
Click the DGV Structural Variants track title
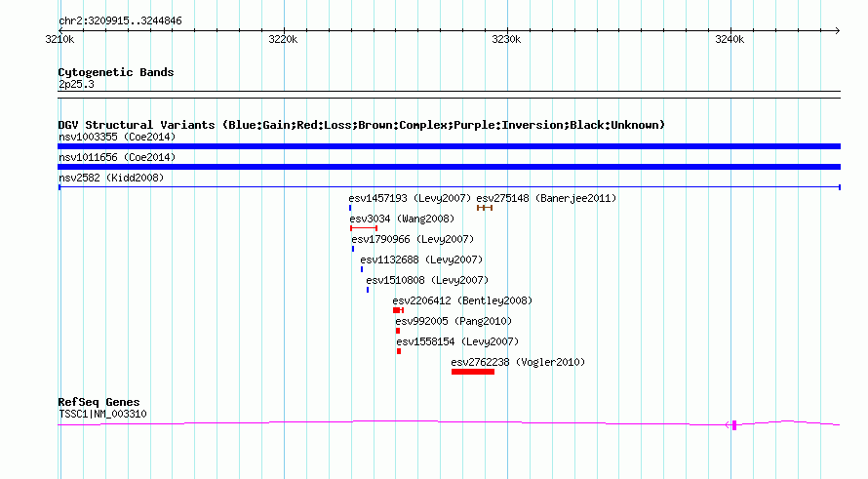click(x=362, y=125)
